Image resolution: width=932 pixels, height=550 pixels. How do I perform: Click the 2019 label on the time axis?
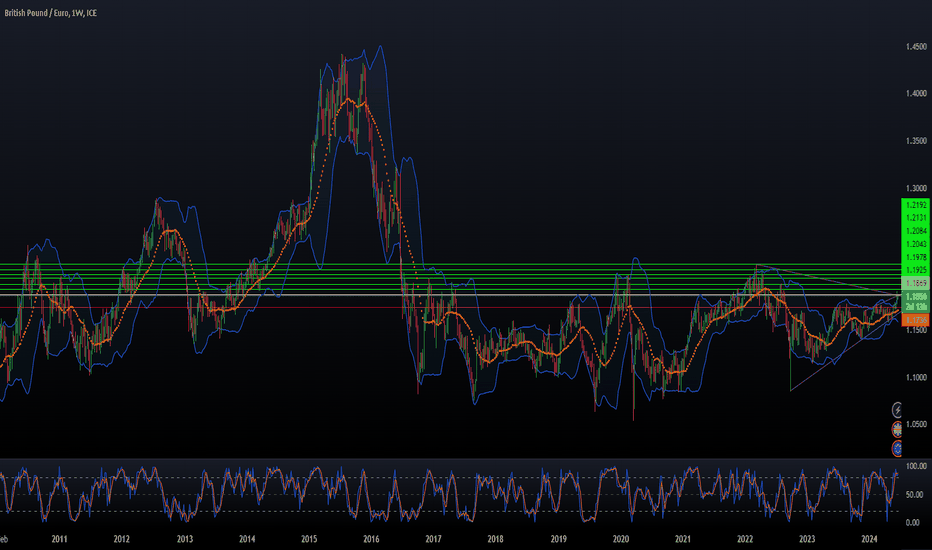pos(559,539)
